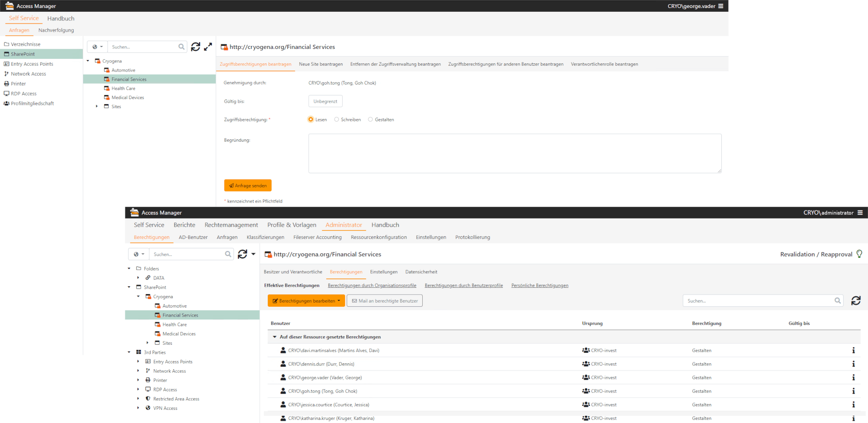Select the Schreiben access permission

336,119
